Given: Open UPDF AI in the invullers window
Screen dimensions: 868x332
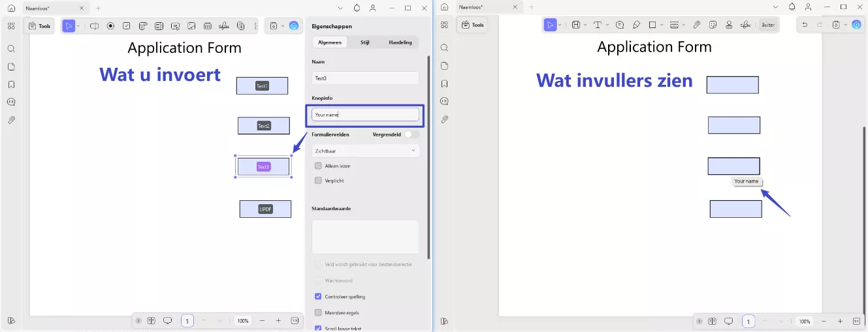Looking at the screenshot, I should [x=856, y=25].
